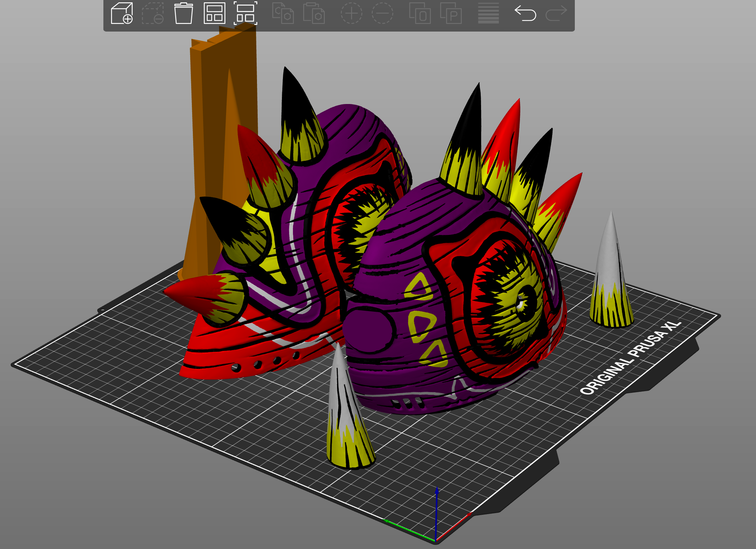This screenshot has height=549, width=756.
Task: Click the Arrange objects icon
Action: tap(214, 13)
